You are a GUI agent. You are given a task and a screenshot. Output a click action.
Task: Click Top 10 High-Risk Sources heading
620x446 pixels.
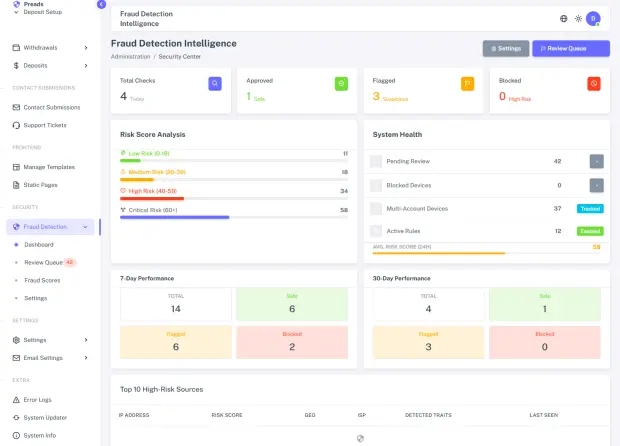tap(162, 389)
